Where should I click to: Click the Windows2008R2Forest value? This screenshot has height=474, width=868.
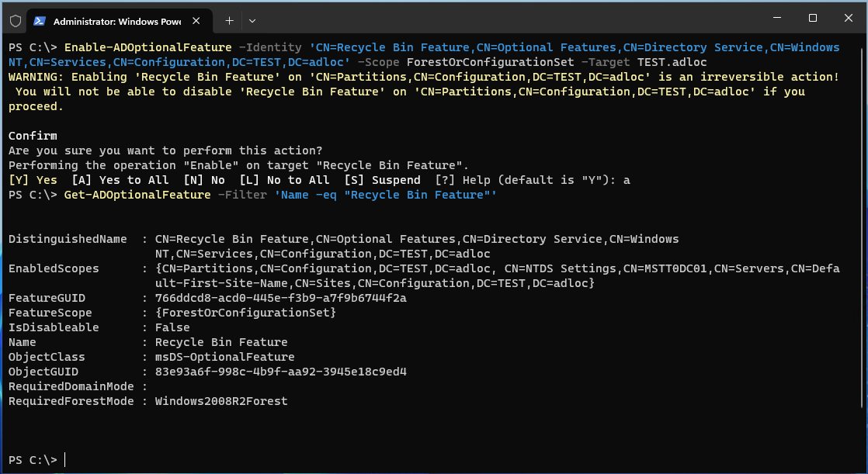pyautogui.click(x=221, y=401)
